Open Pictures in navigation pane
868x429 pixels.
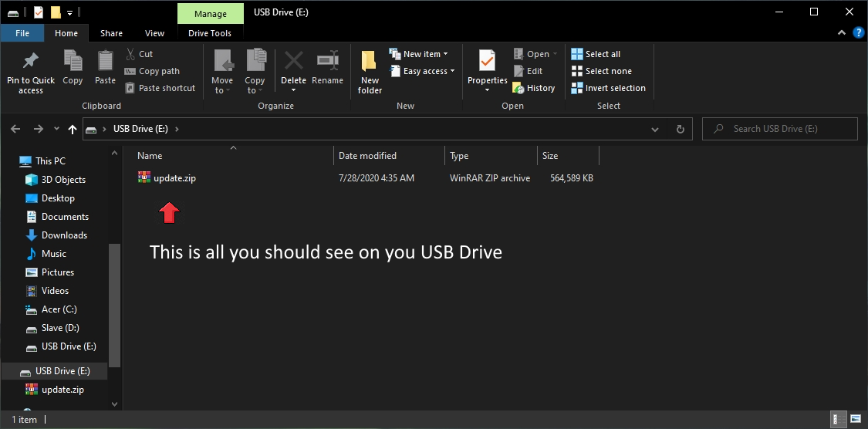[50, 272]
